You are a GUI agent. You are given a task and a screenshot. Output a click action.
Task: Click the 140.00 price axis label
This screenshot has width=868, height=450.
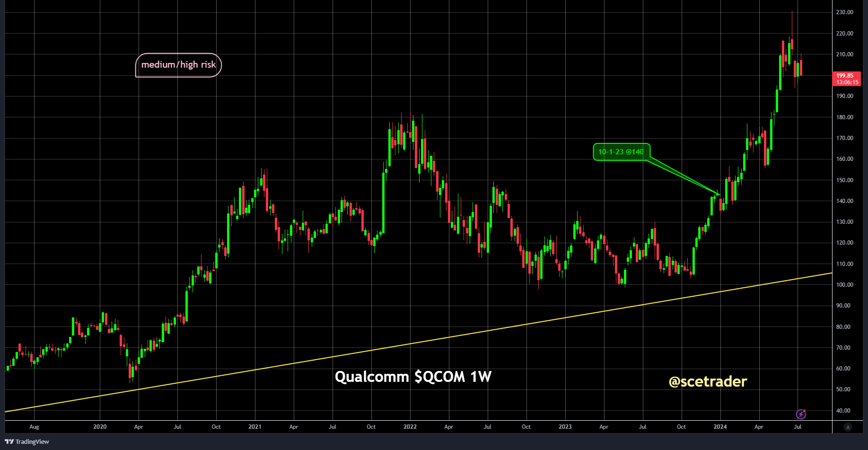point(845,201)
